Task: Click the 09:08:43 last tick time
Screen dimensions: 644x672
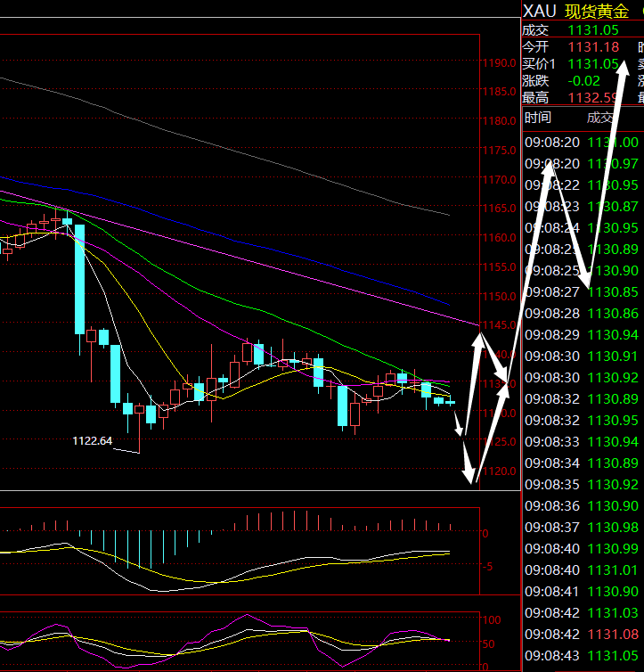Action: (552, 655)
